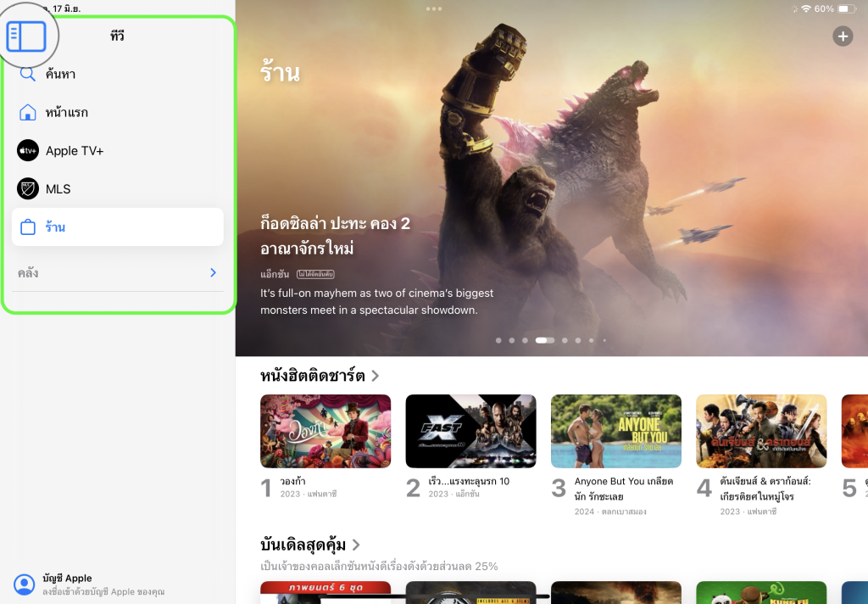Open the บันเดิลสุดคุ้ม bundles section arrow

tap(356, 545)
